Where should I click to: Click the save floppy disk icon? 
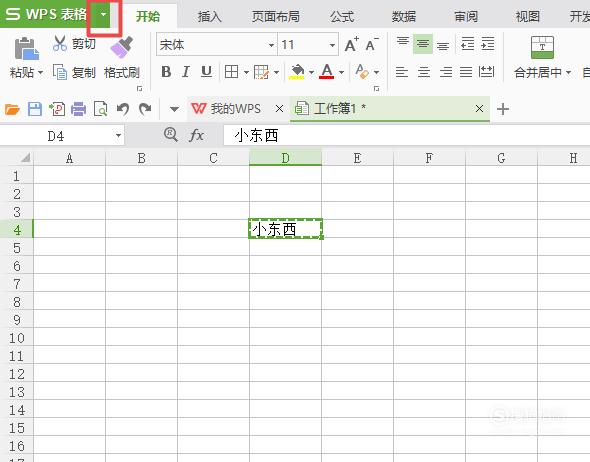coord(35,109)
